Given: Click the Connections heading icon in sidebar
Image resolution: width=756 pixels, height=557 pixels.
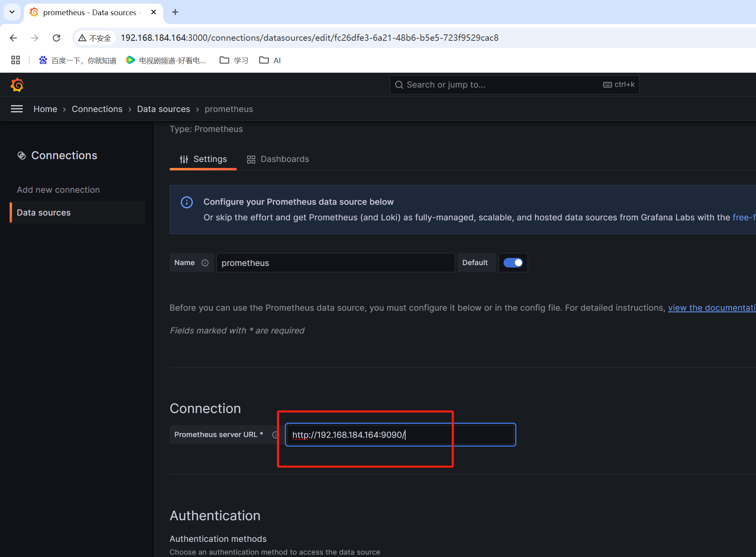Looking at the screenshot, I should pos(22,156).
